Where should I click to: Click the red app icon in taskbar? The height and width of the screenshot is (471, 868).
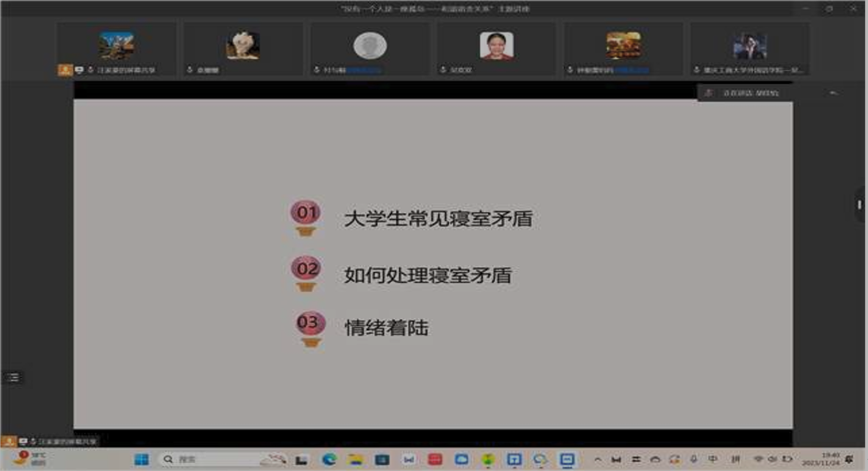tap(435, 459)
